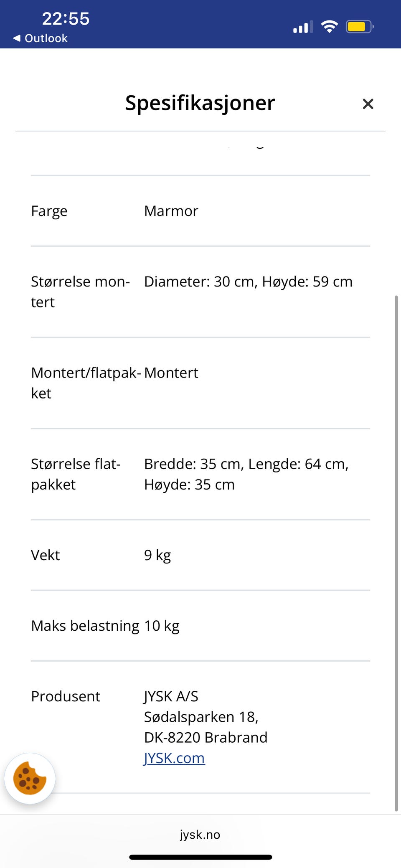This screenshot has width=401, height=868.
Task: Select the Montert/flatpakket row
Action: (x=200, y=383)
